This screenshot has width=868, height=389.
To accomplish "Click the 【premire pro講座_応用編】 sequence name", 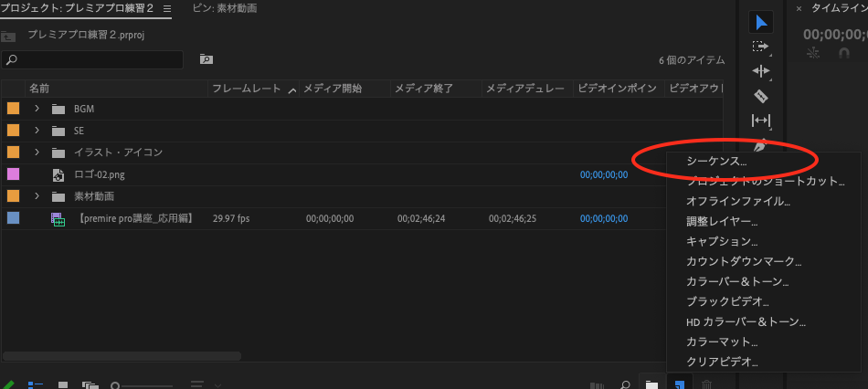I will click(136, 218).
